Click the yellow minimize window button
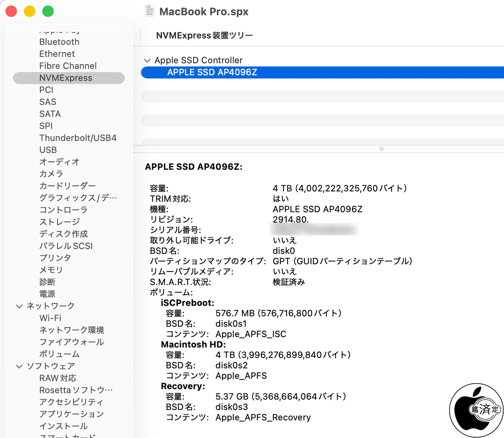504x438 pixels. 30,11
